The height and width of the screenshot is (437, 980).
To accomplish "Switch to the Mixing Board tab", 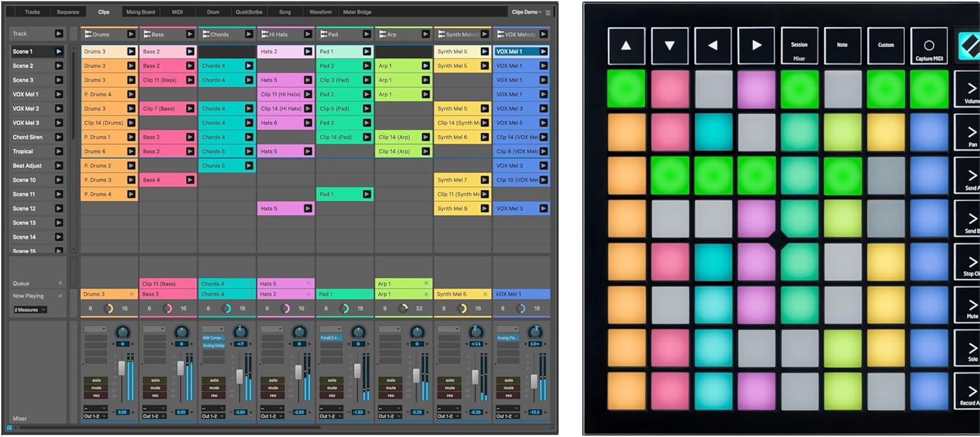I will tap(140, 11).
